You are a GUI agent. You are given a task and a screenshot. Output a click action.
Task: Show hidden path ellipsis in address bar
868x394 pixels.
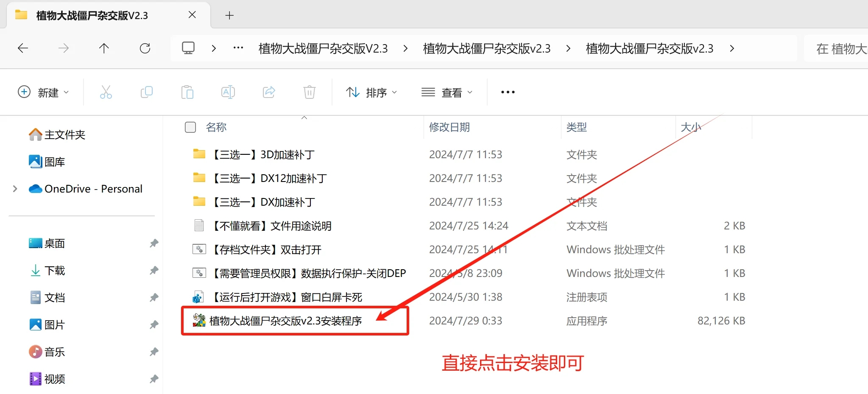[238, 48]
